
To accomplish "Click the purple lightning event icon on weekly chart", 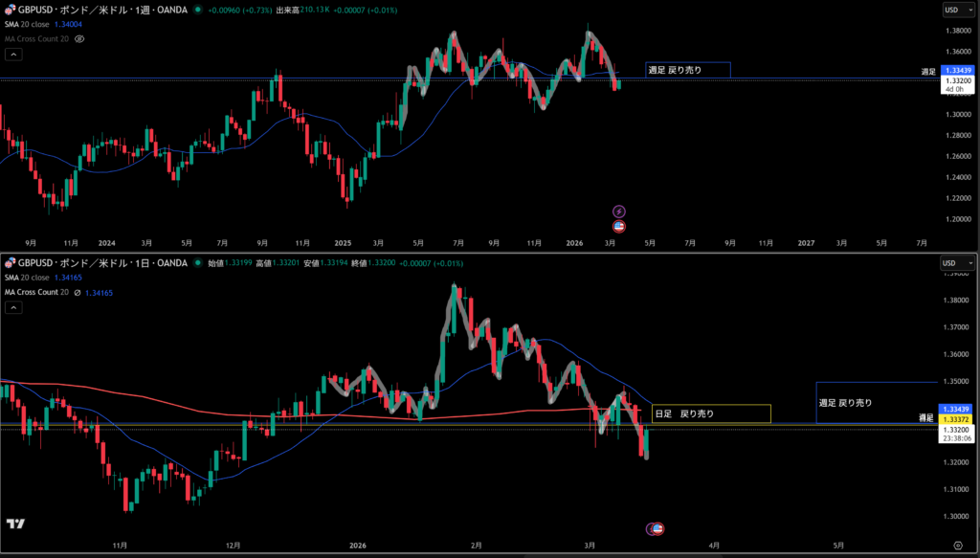I will [619, 211].
